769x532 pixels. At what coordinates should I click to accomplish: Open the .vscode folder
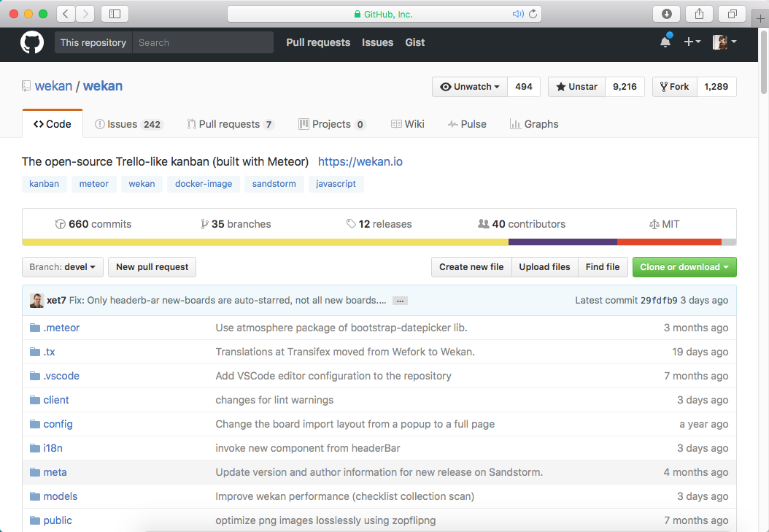[x=61, y=376]
